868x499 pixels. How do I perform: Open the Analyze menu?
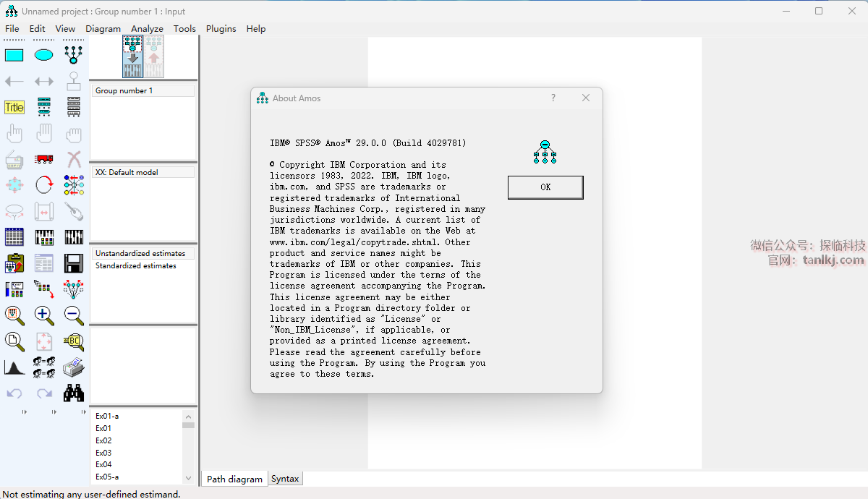(x=147, y=29)
